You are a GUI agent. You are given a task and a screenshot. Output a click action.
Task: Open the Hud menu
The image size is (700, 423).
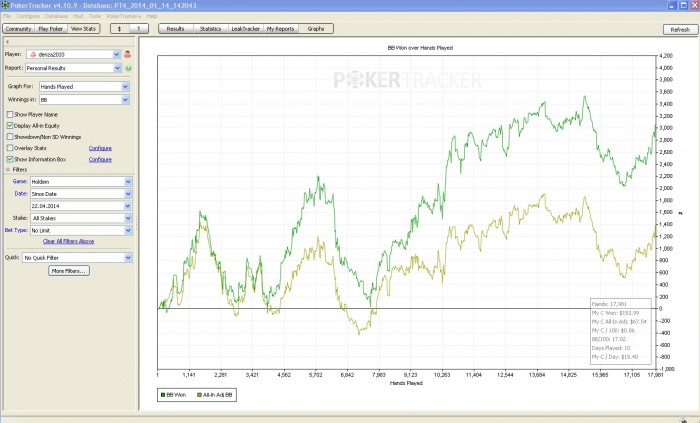pos(78,16)
